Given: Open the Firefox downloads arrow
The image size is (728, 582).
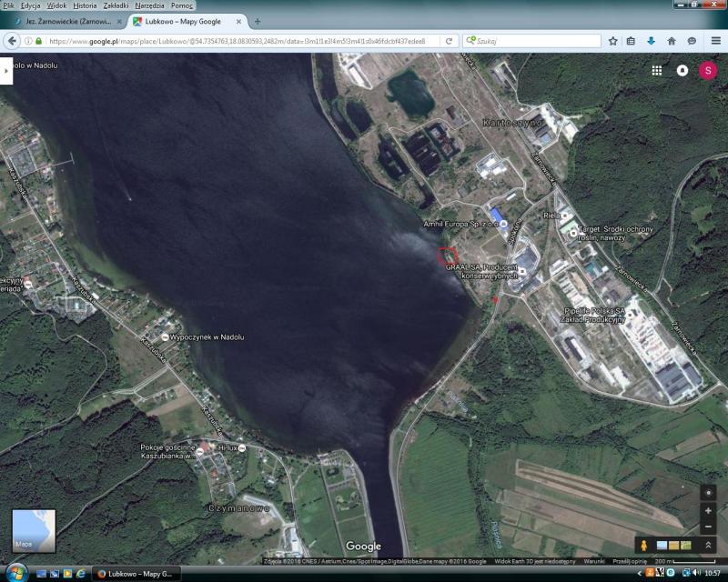Looking at the screenshot, I should (651, 41).
